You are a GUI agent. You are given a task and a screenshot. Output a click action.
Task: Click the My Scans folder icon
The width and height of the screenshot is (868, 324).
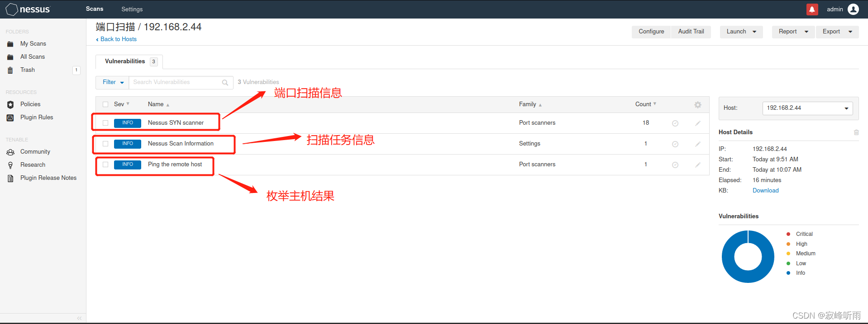pyautogui.click(x=10, y=44)
